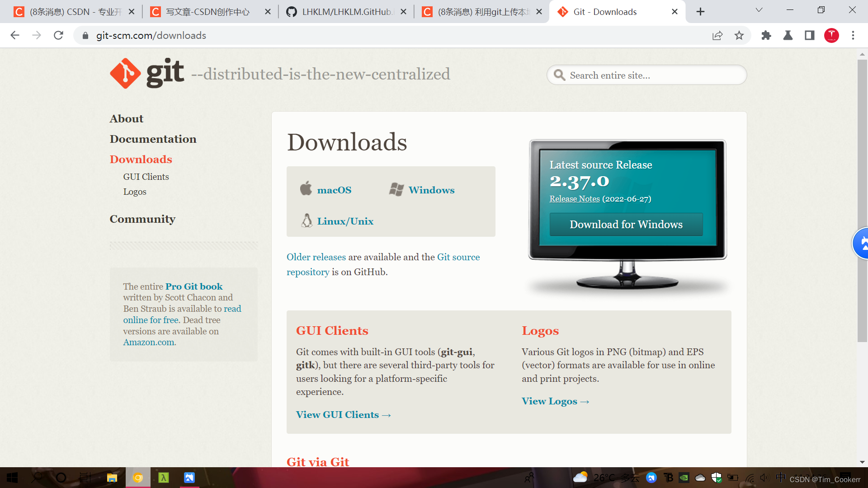The image size is (868, 488).
Task: Open Chrome three-dot menu
Action: coord(853,35)
